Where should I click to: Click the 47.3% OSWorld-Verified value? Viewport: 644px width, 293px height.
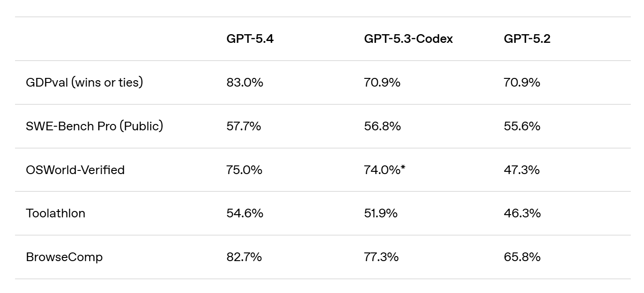coord(522,170)
